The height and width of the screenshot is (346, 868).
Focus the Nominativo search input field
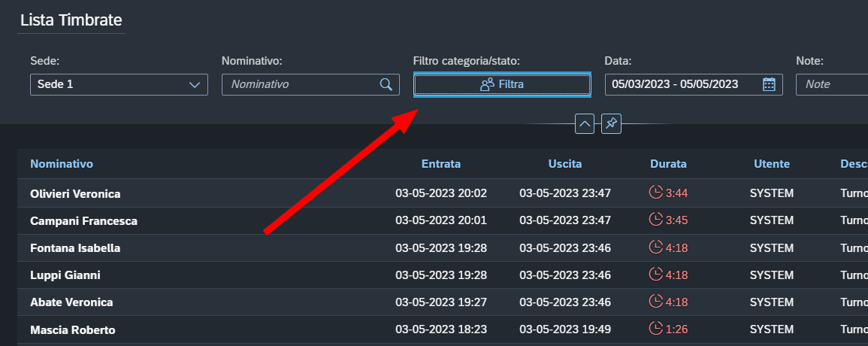(x=301, y=84)
